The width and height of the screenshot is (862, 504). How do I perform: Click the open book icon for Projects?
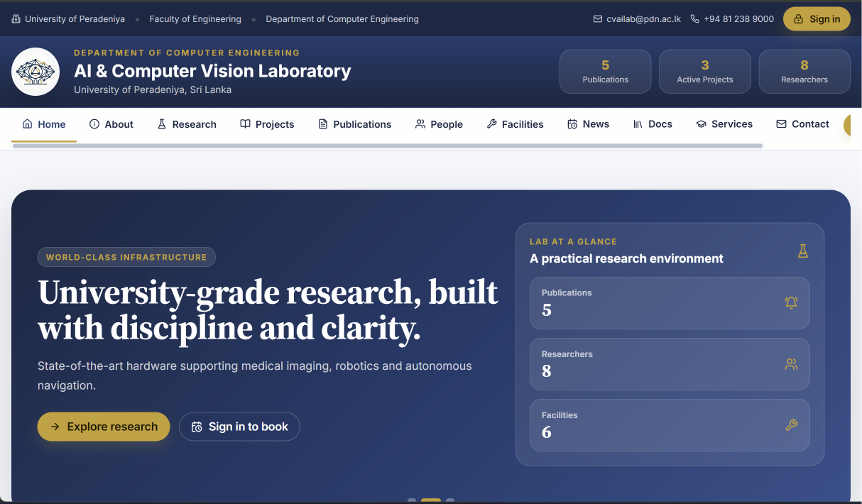pos(245,124)
